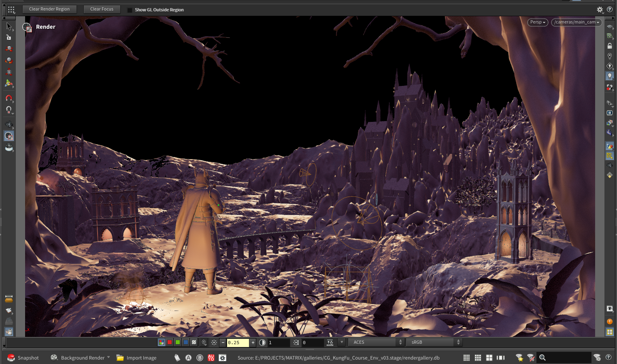
Task: Click the red AUTO snapshot icon
Action: click(x=211, y=358)
